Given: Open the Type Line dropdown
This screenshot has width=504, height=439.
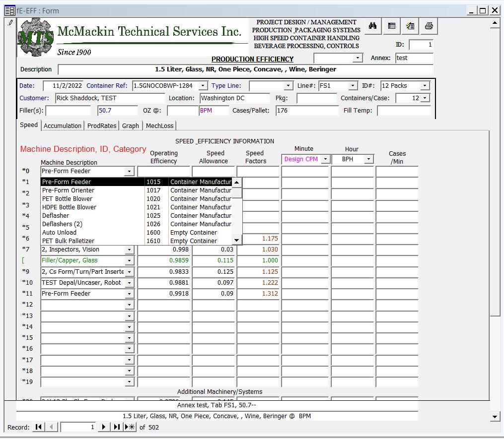Looking at the screenshot, I should coord(288,86).
